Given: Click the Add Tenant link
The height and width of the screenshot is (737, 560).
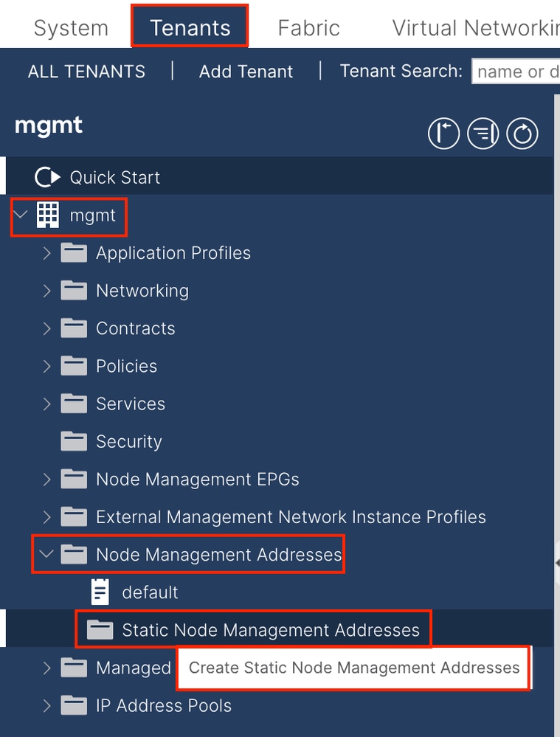Looking at the screenshot, I should pos(246,72).
